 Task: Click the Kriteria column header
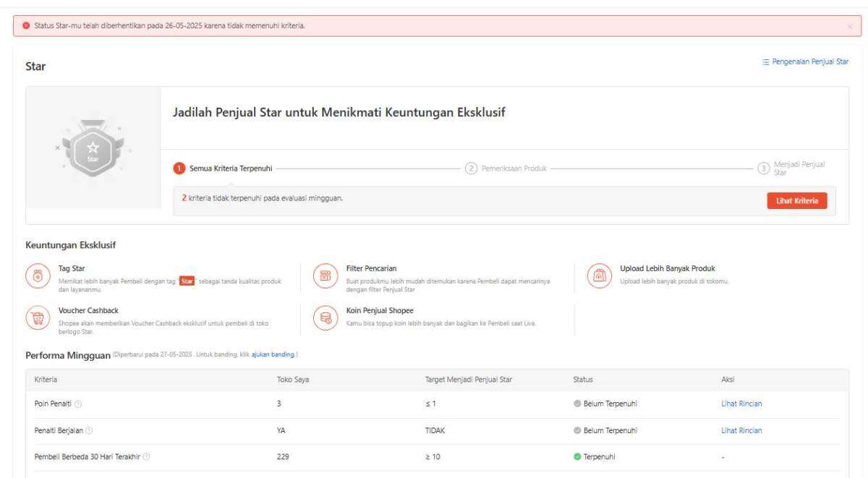click(x=46, y=378)
